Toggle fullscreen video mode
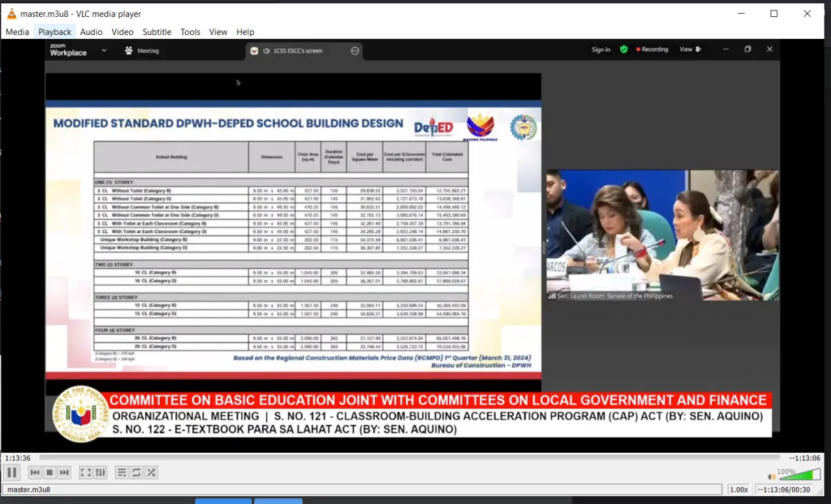This screenshot has width=831, height=504. click(x=86, y=473)
